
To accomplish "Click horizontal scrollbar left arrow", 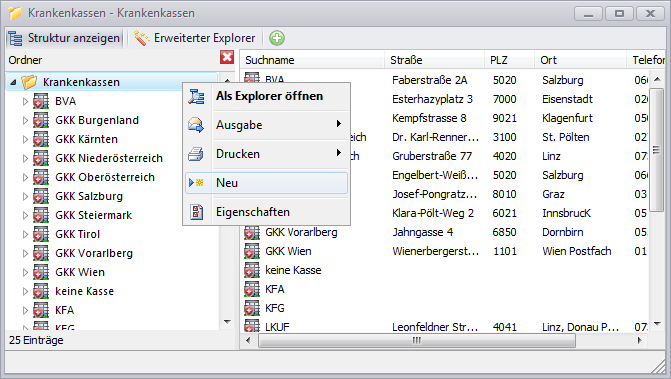I will pyautogui.click(x=248, y=341).
